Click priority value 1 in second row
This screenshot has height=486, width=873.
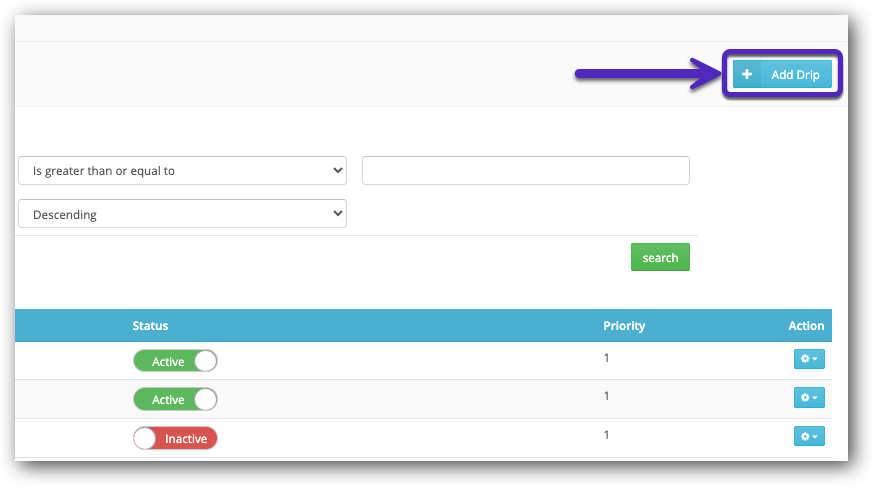point(607,396)
